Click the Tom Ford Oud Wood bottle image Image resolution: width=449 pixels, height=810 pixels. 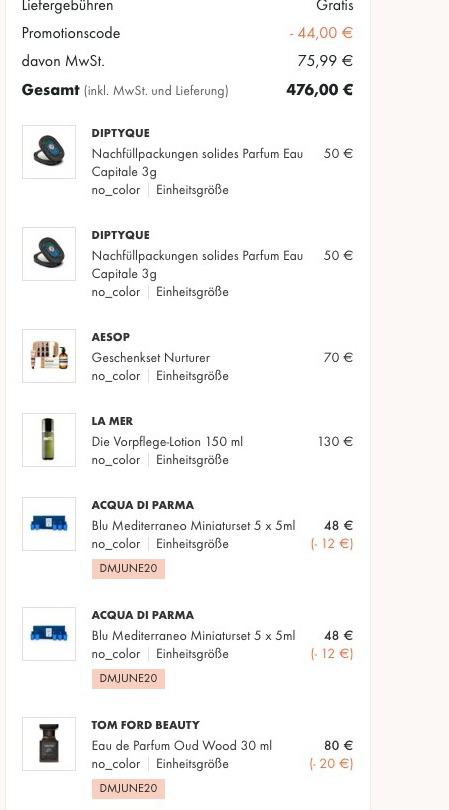49,744
